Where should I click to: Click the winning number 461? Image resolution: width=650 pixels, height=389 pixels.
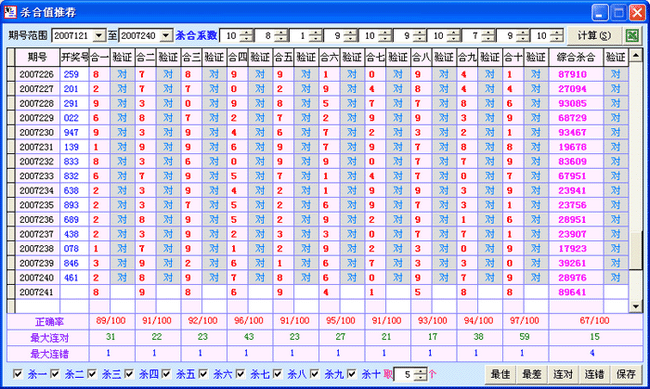[x=71, y=277]
